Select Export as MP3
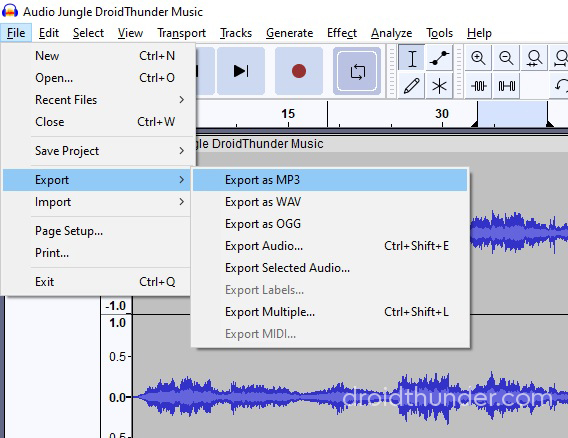Image resolution: width=568 pixels, height=438 pixels. click(330, 180)
